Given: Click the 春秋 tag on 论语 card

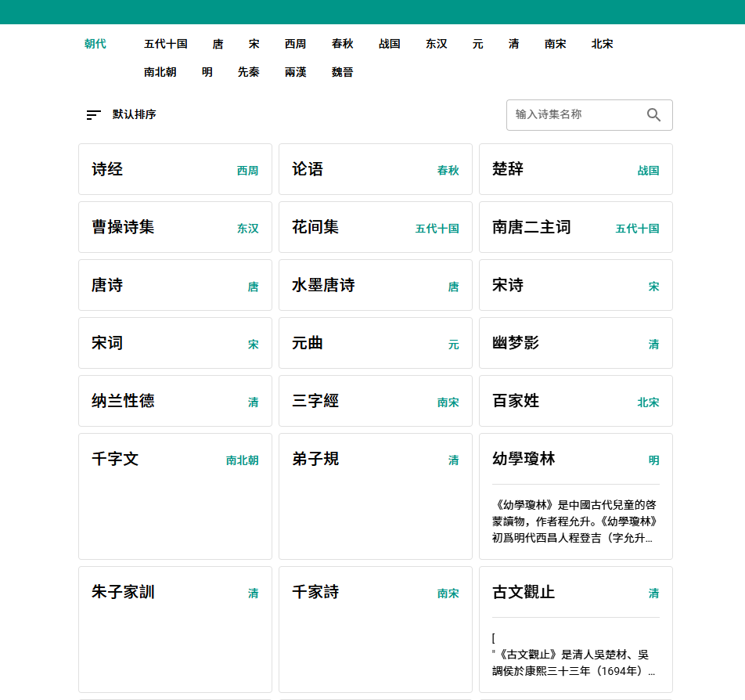Looking at the screenshot, I should pos(448,170).
